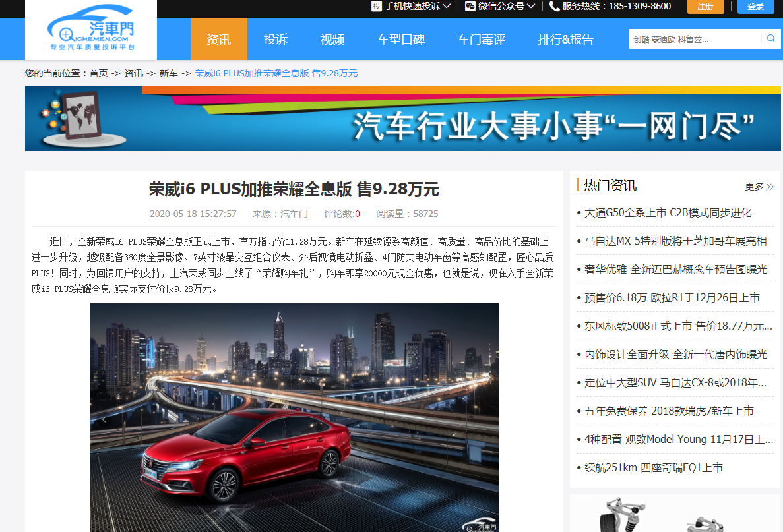Open 奢华优雅 全新迈巴赫 news item
783x532 pixels.
(676, 270)
